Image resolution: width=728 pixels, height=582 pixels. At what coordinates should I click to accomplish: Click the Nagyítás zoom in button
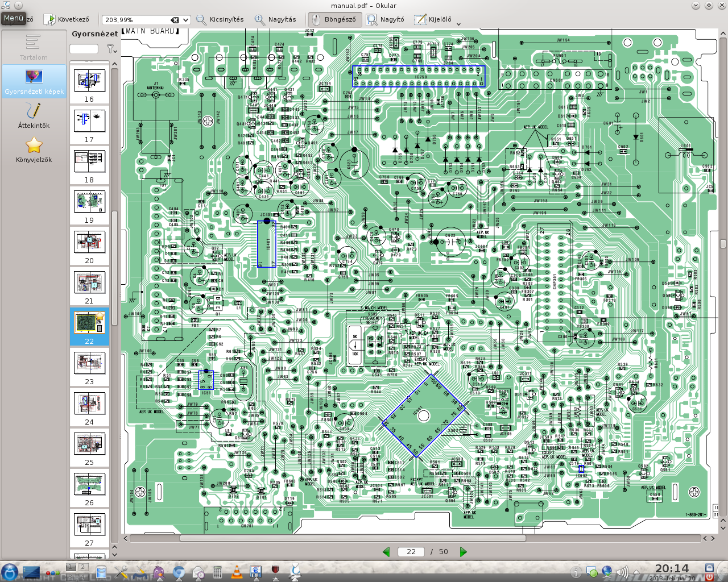275,19
